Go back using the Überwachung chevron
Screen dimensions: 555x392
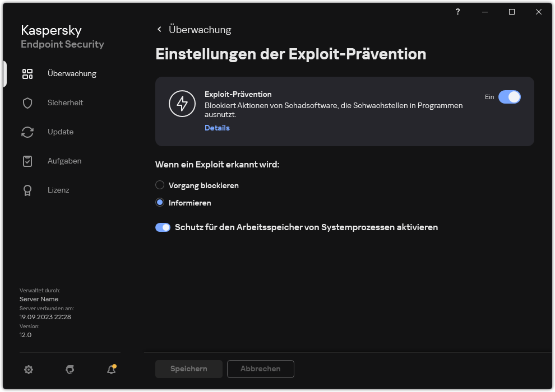tap(159, 29)
